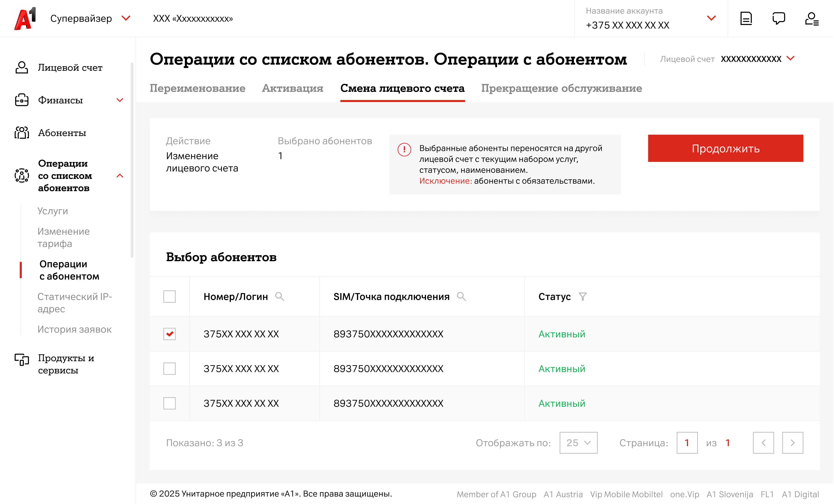This screenshot has width=834, height=504.
Task: Open the chat messages icon
Action: coord(778,19)
